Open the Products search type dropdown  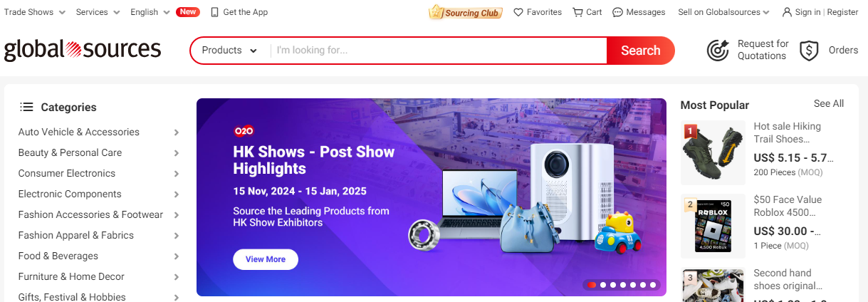pyautogui.click(x=229, y=51)
